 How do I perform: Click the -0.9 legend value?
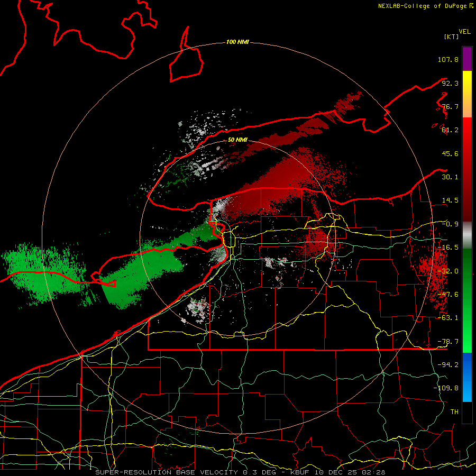click(x=450, y=224)
